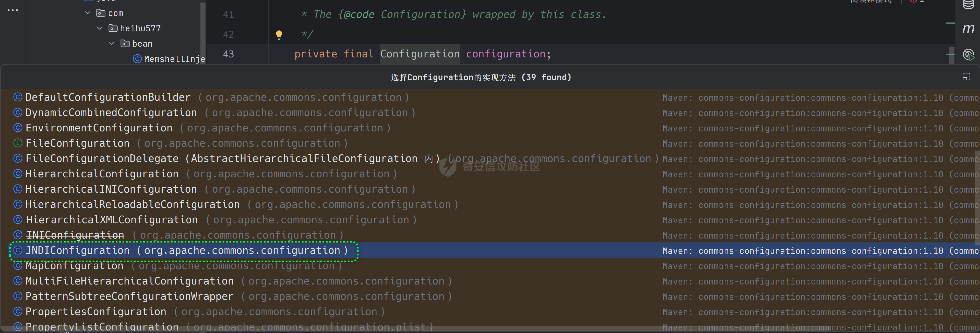Screen dimensions: 980x333
Task: Open popup in Find tool window icon
Action: [966, 77]
